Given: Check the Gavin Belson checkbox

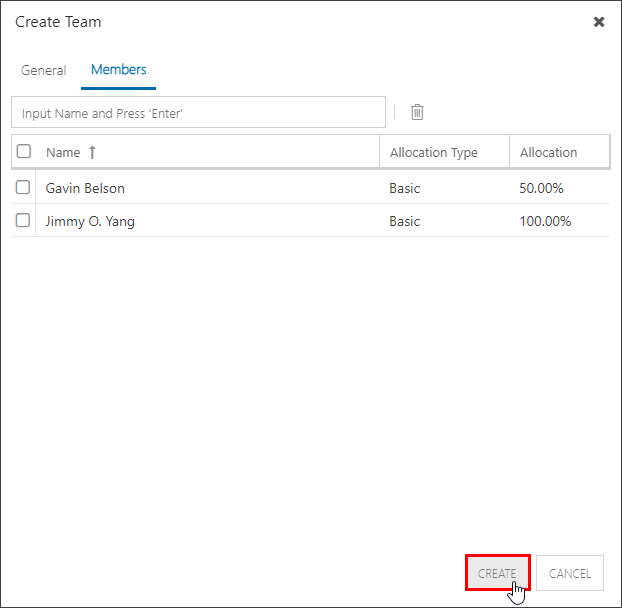Looking at the screenshot, I should [x=23, y=187].
